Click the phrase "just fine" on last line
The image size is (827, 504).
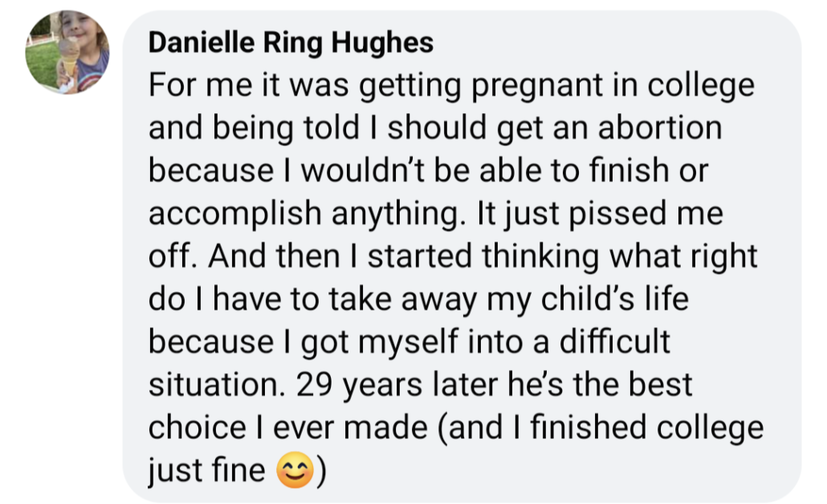click(x=207, y=472)
